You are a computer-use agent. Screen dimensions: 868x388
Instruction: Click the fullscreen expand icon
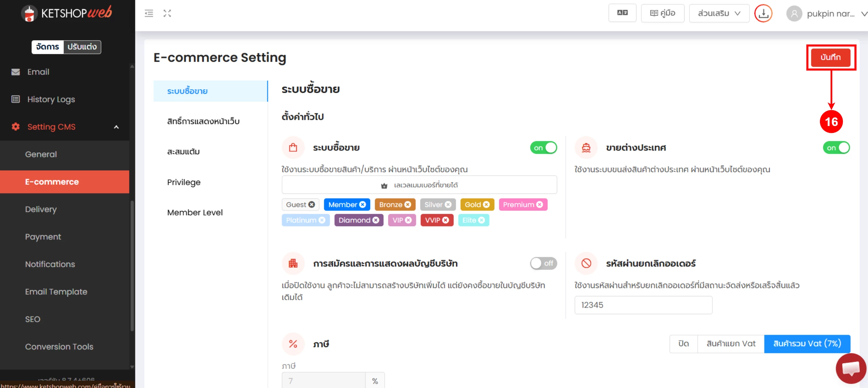(x=167, y=13)
